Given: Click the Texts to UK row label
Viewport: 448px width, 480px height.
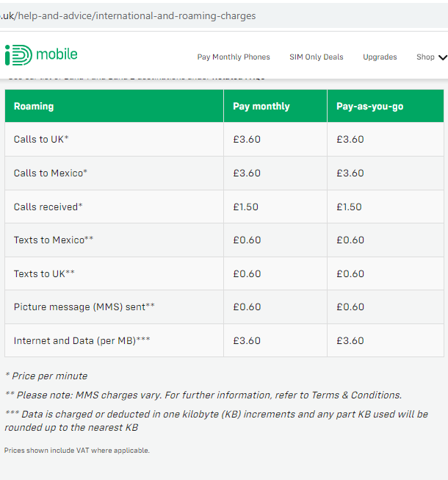Looking at the screenshot, I should coord(44,273).
